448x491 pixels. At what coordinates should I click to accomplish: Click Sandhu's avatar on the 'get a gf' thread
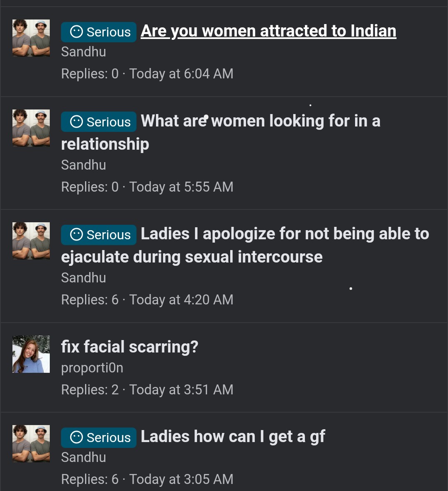[31, 444]
